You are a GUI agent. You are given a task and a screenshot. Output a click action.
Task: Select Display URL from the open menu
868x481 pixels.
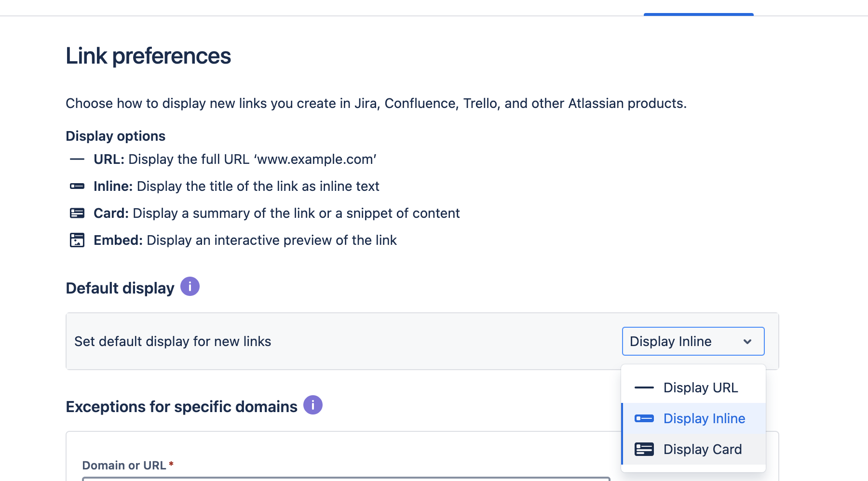700,387
